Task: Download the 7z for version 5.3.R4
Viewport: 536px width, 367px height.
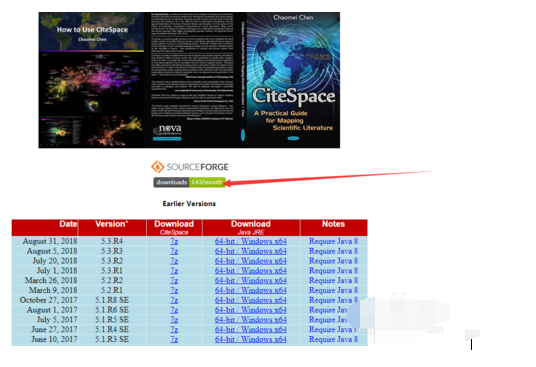Action: point(174,241)
